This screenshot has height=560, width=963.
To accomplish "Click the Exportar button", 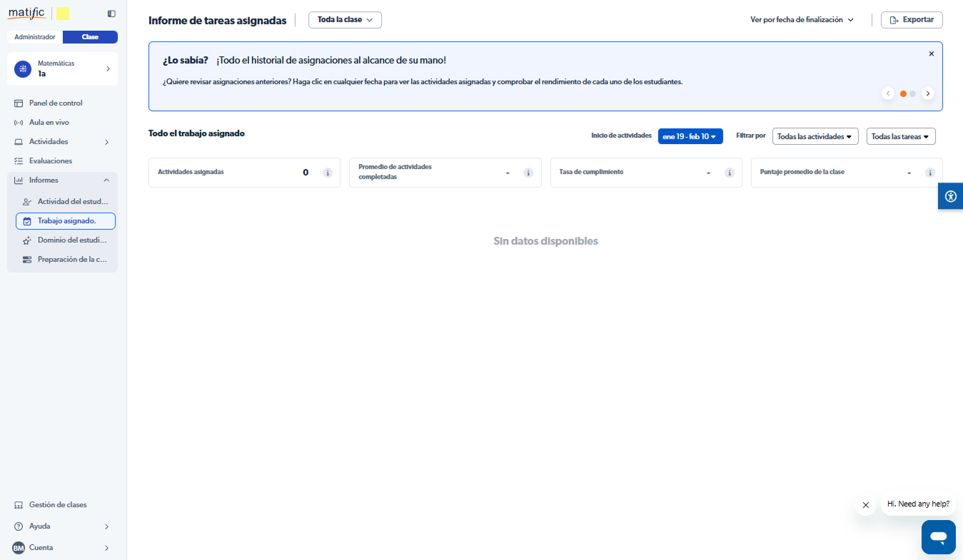I will (x=911, y=20).
